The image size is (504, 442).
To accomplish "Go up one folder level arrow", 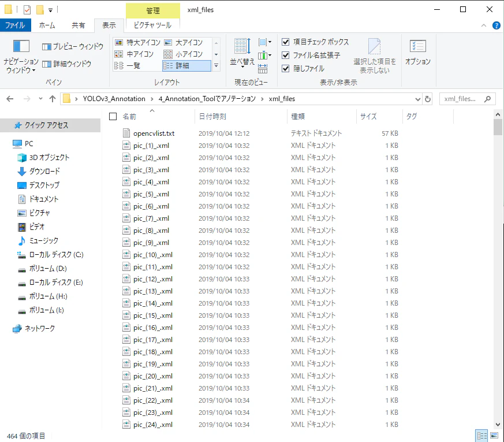I will pyautogui.click(x=53, y=99).
